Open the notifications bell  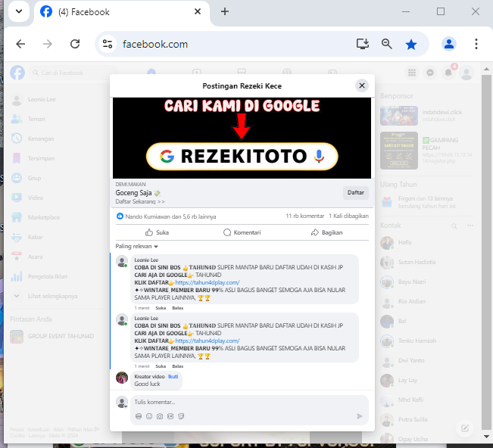coord(448,73)
